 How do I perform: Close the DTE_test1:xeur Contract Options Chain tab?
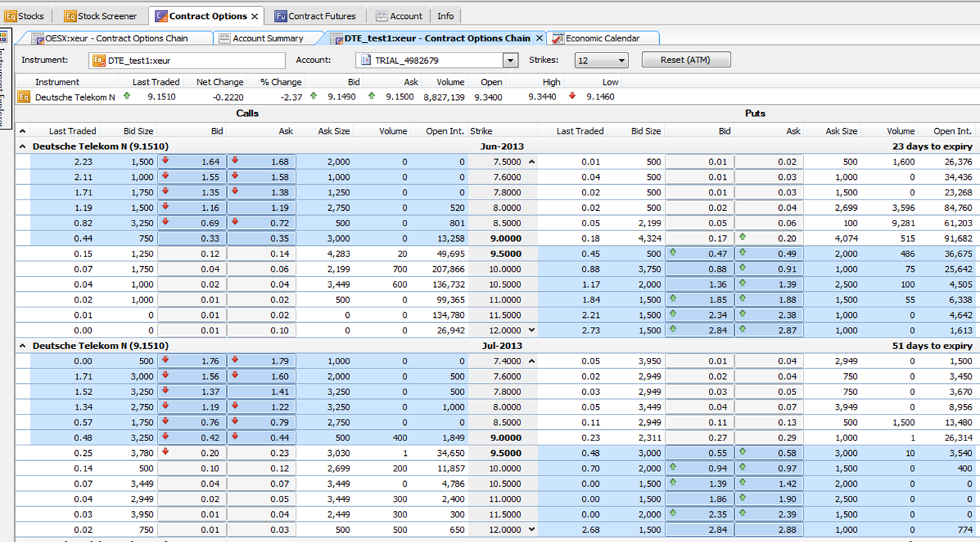tap(539, 38)
